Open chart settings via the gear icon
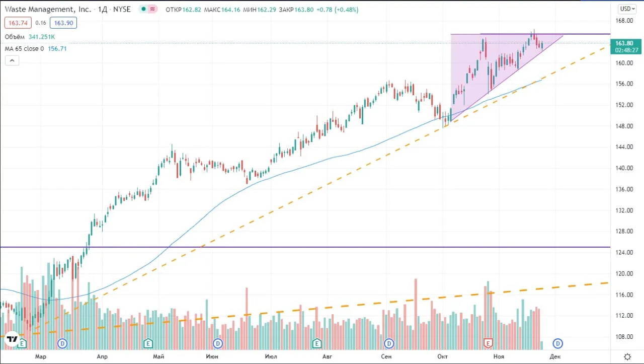This screenshot has width=644, height=364. (627, 357)
